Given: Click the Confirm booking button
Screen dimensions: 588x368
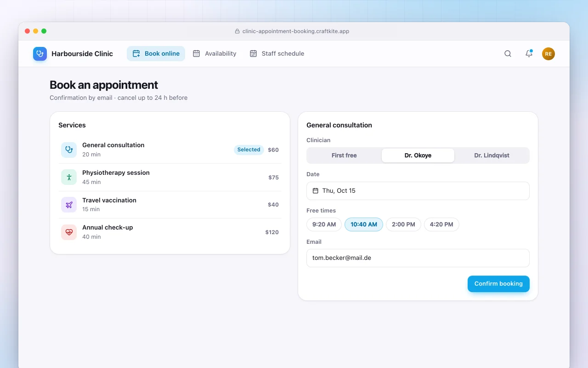Looking at the screenshot, I should click(498, 284).
